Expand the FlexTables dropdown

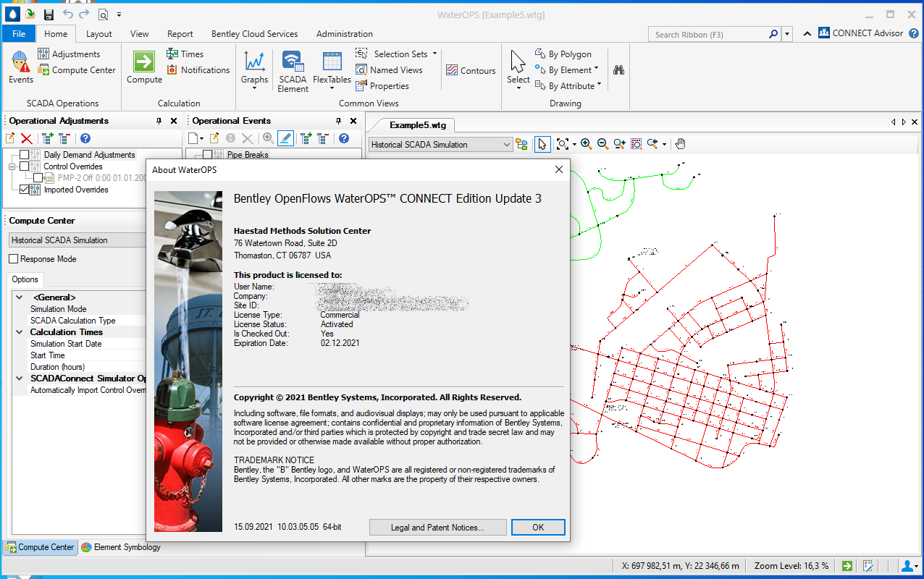point(332,89)
